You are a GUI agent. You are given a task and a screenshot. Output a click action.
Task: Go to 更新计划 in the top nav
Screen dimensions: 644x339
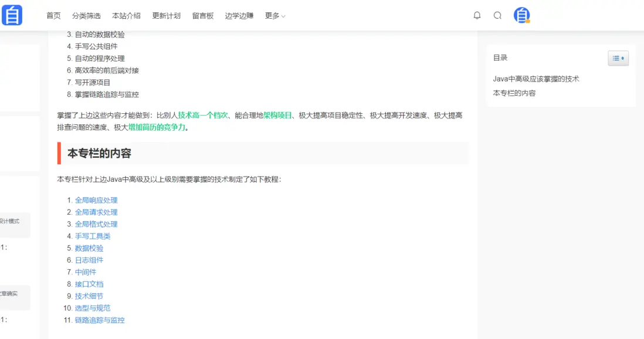coord(166,16)
